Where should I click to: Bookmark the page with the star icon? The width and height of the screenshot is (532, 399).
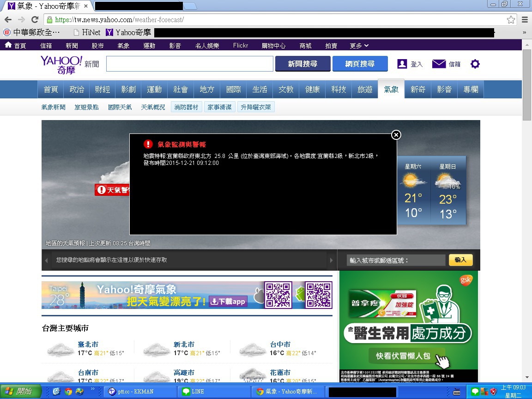tap(511, 20)
